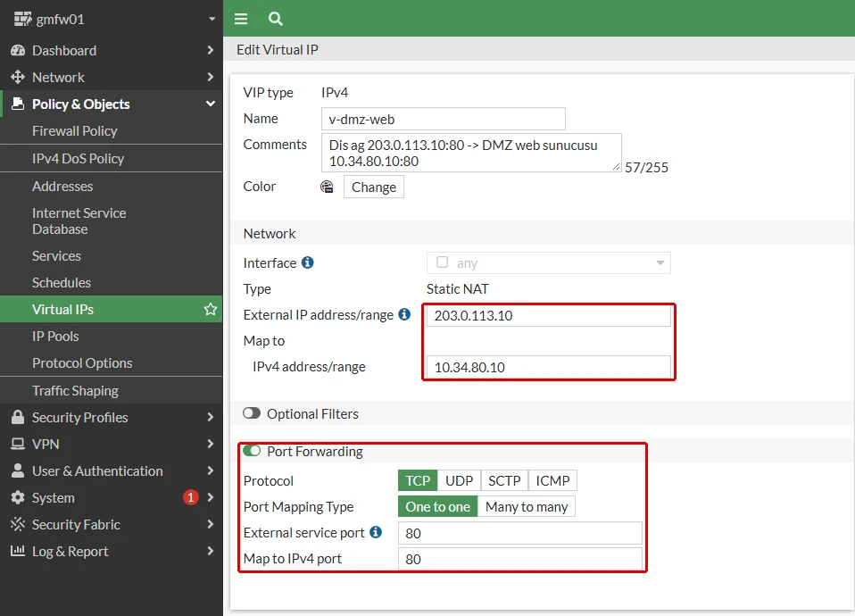Select TCP protocol

418,480
